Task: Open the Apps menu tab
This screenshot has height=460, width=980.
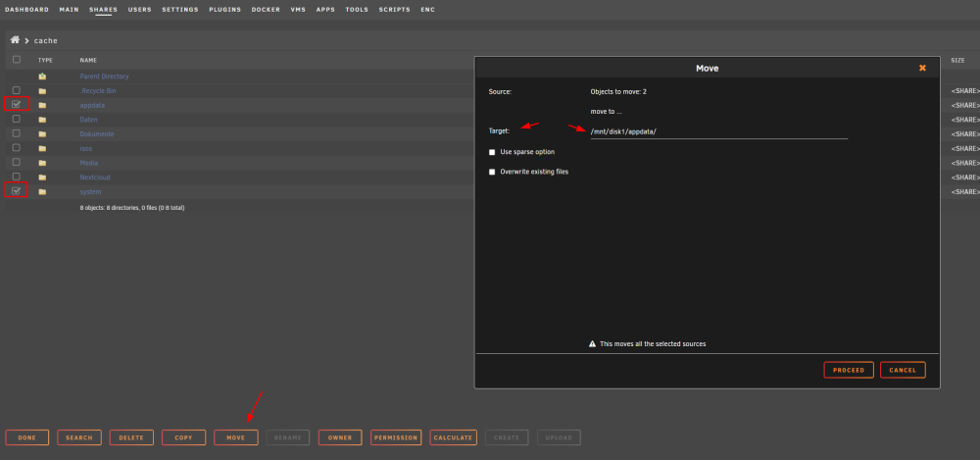Action: 325,10
